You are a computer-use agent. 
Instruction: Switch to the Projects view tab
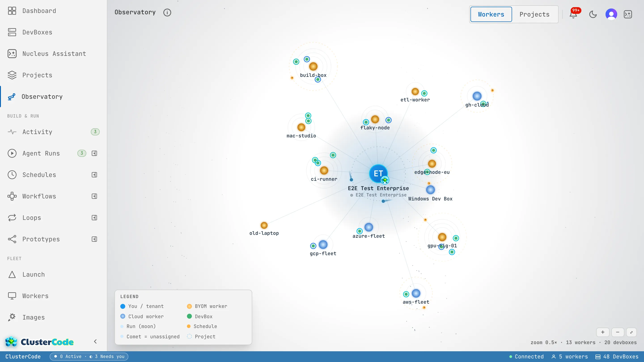click(x=534, y=14)
